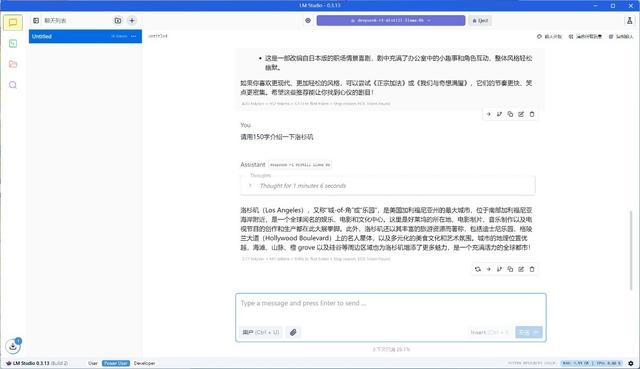This screenshot has height=369, width=640.
Task: Select the Power User mode
Action: tap(116, 363)
